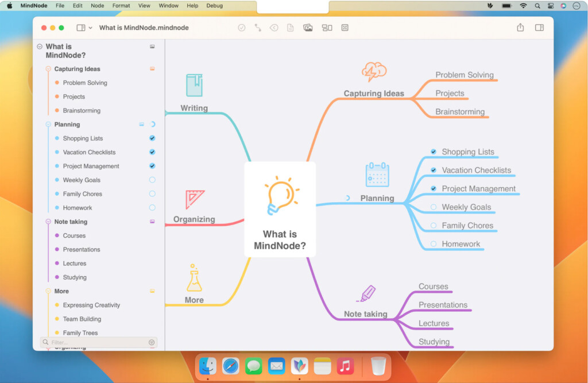Image resolution: width=588 pixels, height=383 pixels.
Task: Select the Brainstorming node on the canvas
Action: [x=459, y=112]
